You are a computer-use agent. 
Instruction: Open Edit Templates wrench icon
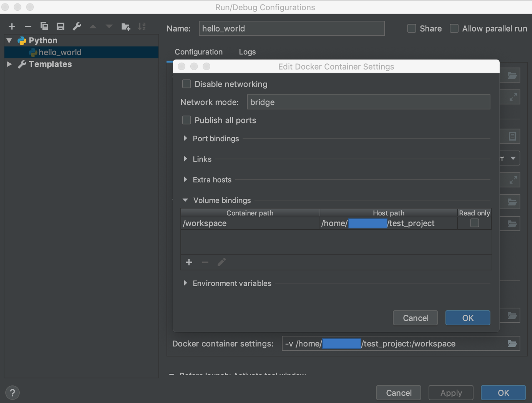click(x=77, y=27)
